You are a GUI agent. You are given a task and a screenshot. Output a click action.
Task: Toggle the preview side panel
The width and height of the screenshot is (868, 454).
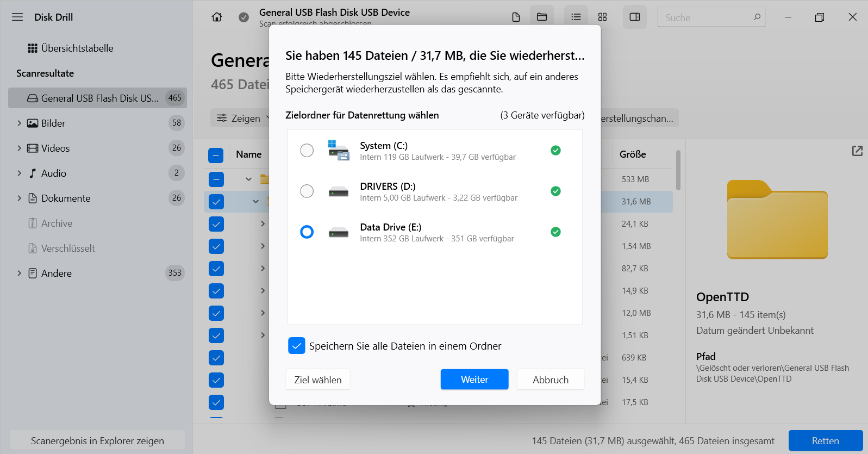635,17
